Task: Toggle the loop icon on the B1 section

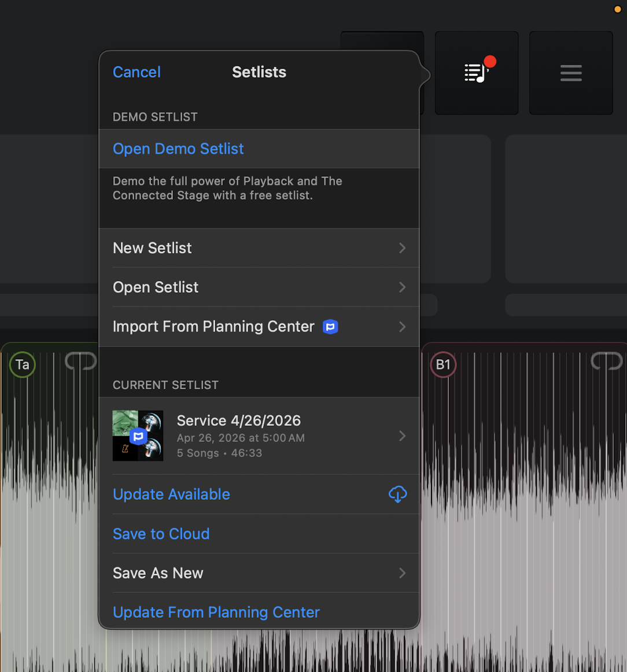Action: click(607, 361)
